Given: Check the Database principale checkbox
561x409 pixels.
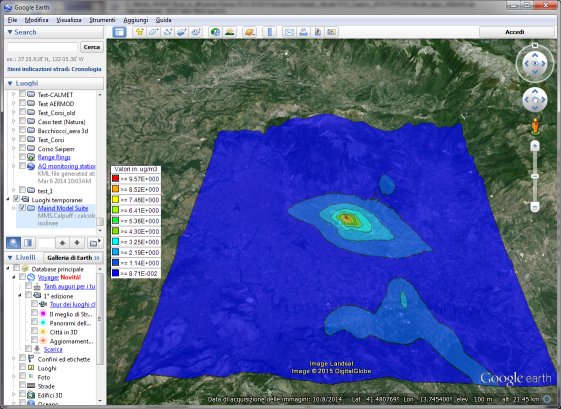Looking at the screenshot, I should (x=16, y=268).
